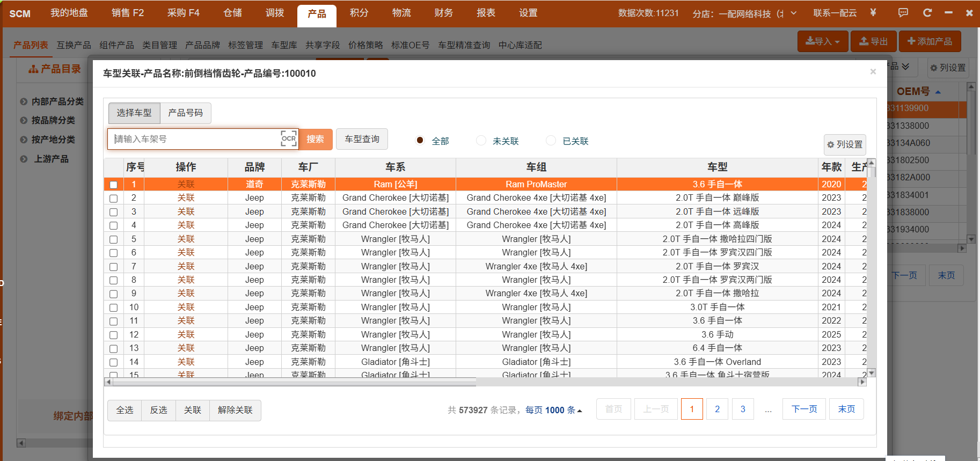Click the orange 搜索 button

coord(315,139)
